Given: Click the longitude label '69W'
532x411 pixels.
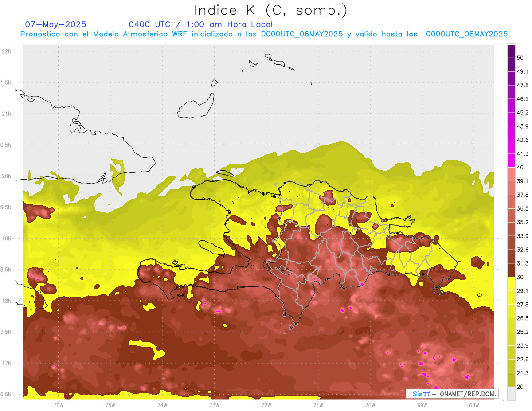Looking at the screenshot, I should click(422, 405).
